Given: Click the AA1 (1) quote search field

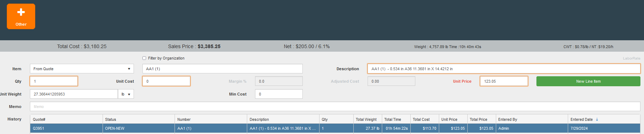Looking at the screenshot, I should point(223,69).
